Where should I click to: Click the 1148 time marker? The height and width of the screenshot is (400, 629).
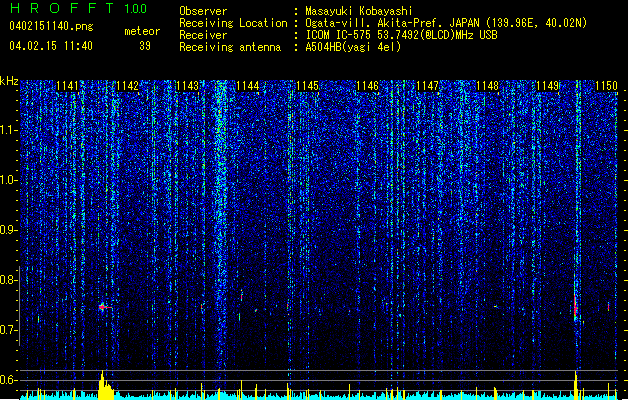coord(487,86)
